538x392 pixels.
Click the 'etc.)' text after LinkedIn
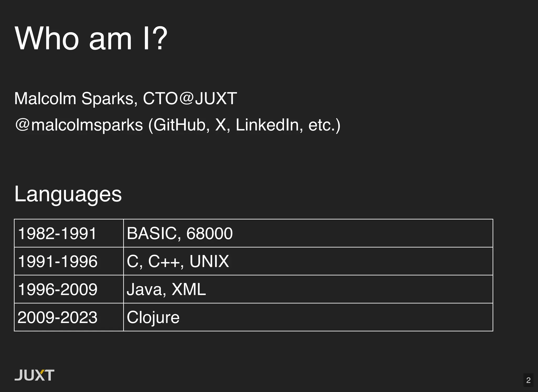(324, 125)
